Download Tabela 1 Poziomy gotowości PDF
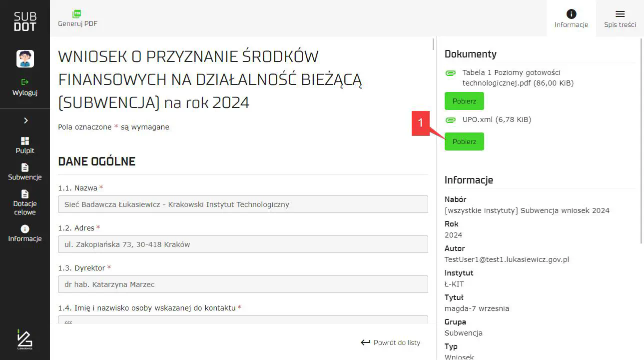The height and width of the screenshot is (360, 644). [464, 101]
